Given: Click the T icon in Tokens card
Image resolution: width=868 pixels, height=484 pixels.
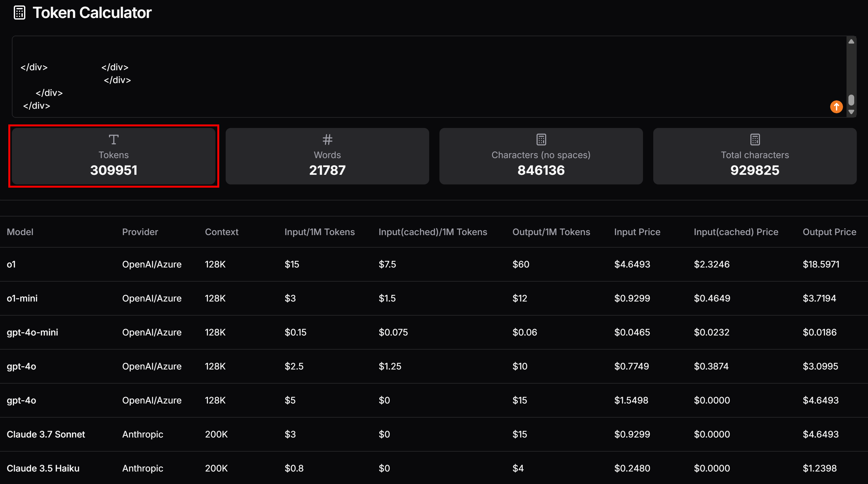Looking at the screenshot, I should click(113, 139).
